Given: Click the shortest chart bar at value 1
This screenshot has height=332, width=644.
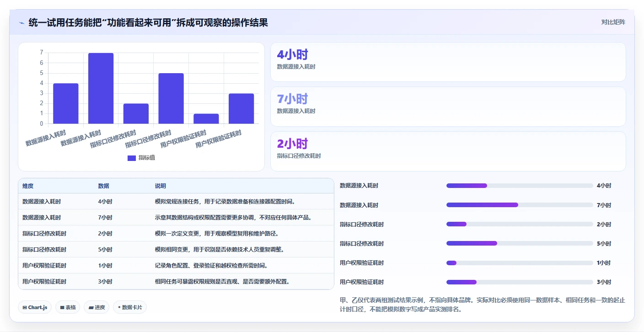Looking at the screenshot, I should [x=206, y=118].
